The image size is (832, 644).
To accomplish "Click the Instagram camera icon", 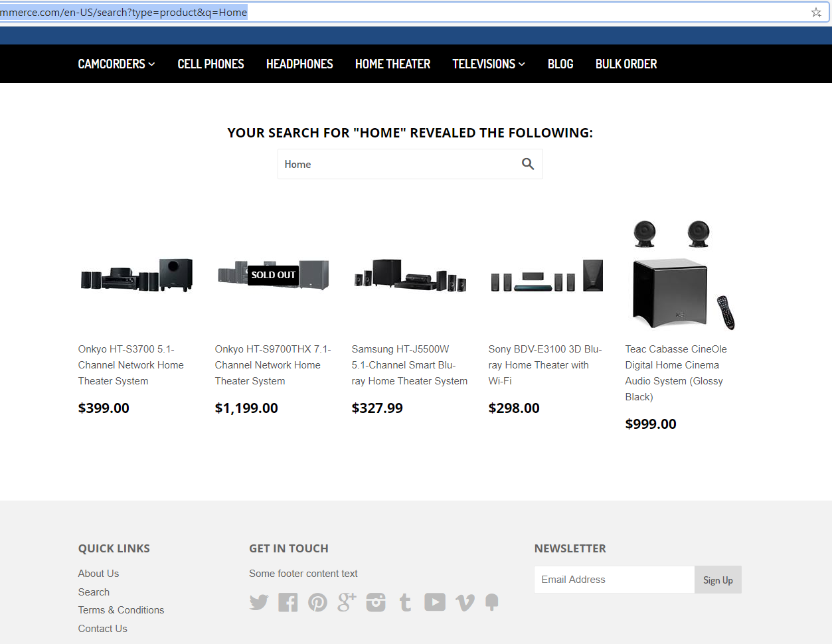I will (376, 602).
